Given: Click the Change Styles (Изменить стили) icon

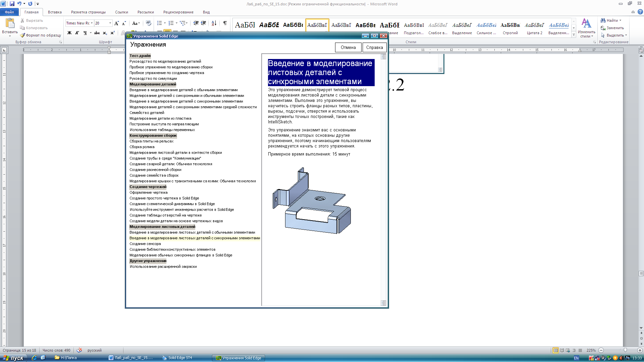Looking at the screenshot, I should [x=586, y=23].
